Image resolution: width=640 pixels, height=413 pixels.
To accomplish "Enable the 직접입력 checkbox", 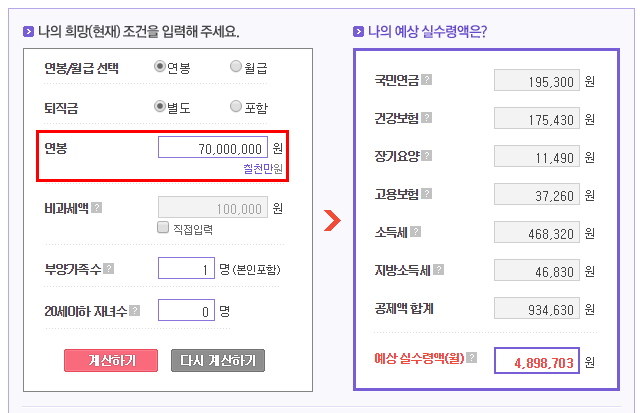I will click(x=163, y=227).
